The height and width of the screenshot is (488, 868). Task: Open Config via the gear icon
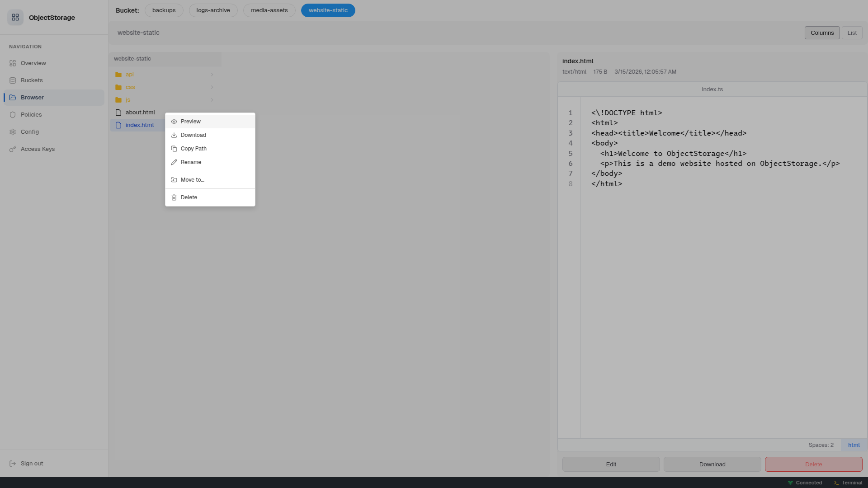click(13, 131)
